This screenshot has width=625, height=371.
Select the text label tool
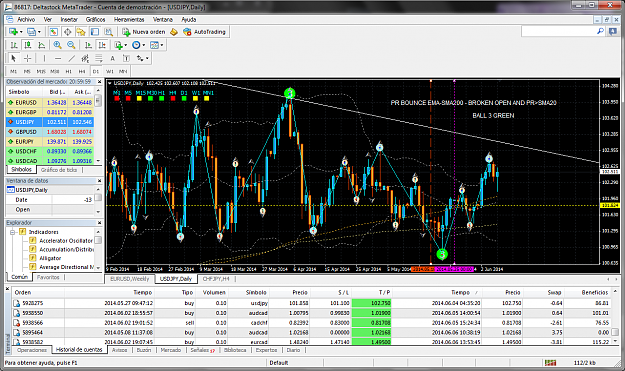(126, 59)
